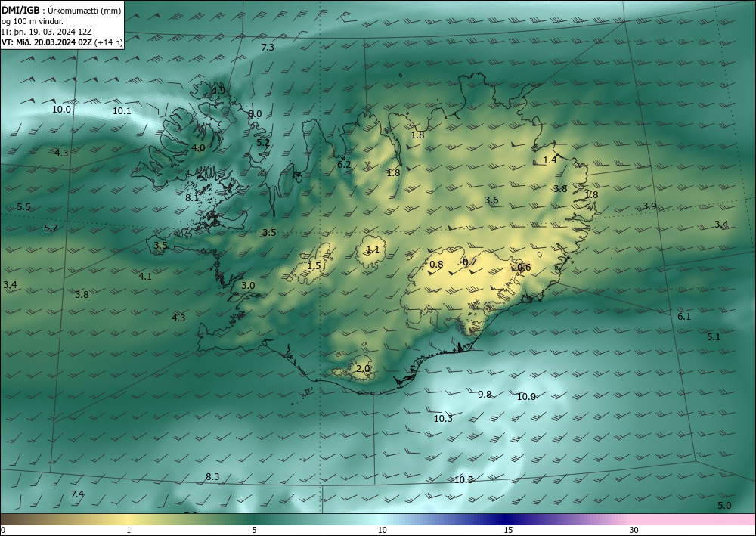Click the 10.5 value on the map
This screenshot has width=756, height=536.
463,480
